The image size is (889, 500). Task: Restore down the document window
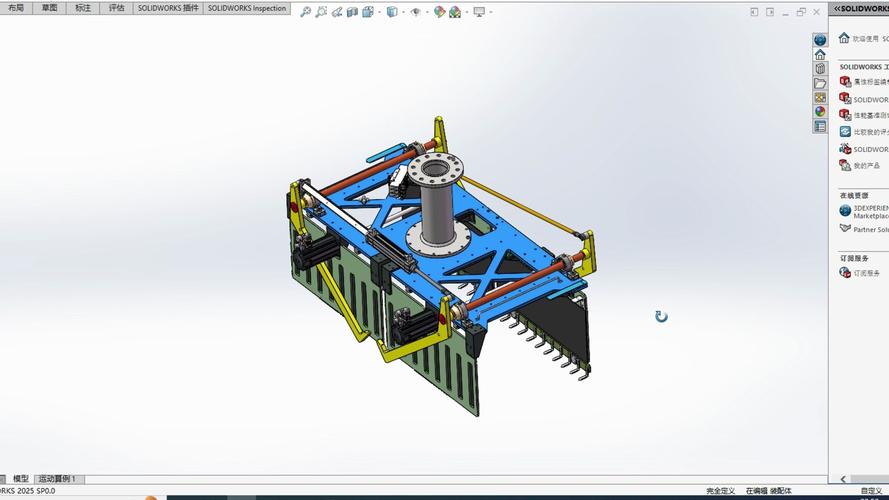click(x=801, y=12)
